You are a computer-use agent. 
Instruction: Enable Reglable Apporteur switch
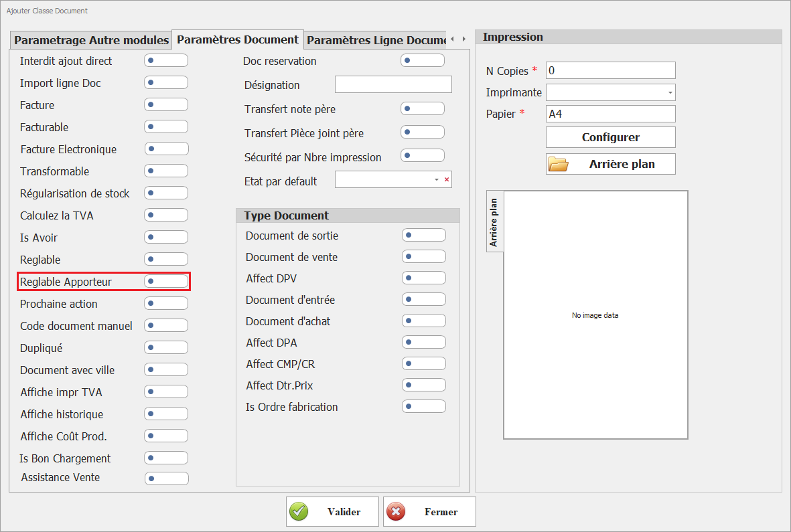pyautogui.click(x=166, y=281)
